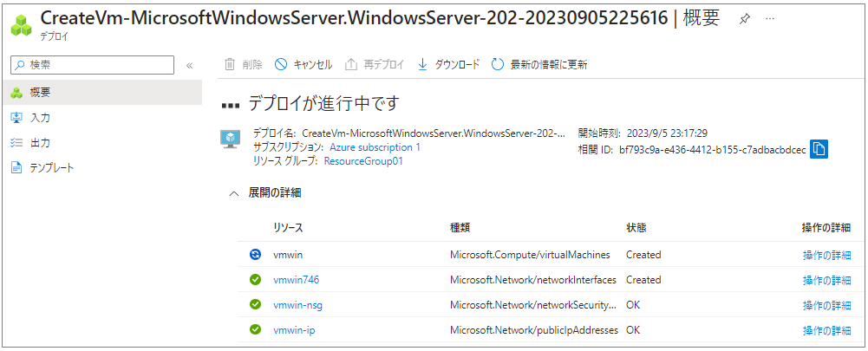This screenshot has height=351, width=868.
Task: Open the vmwin746 resource link
Action: pyautogui.click(x=297, y=280)
